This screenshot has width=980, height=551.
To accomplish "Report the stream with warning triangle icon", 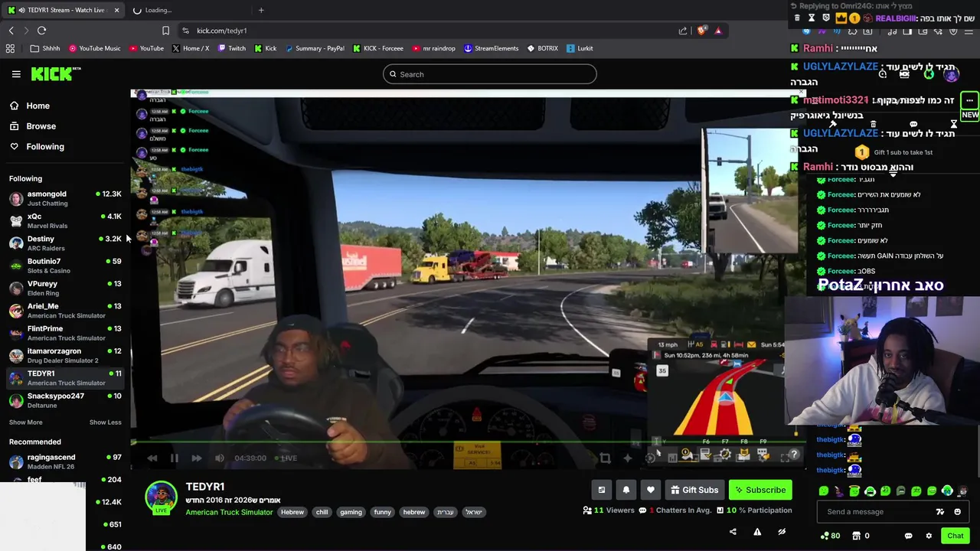I will pyautogui.click(x=757, y=532).
